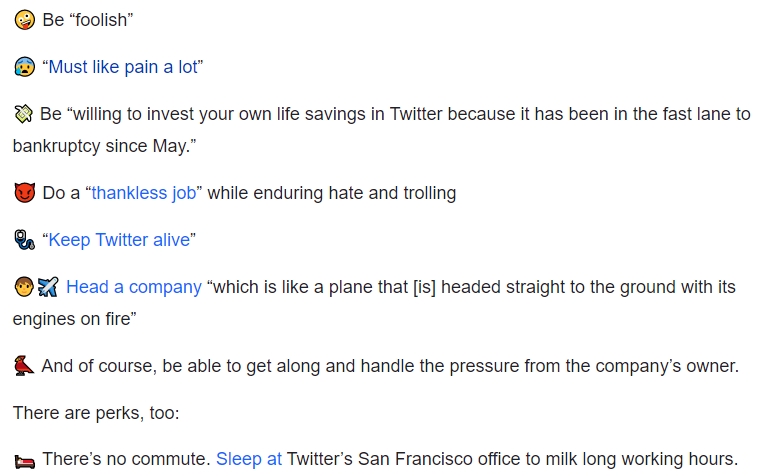Click the sentence about pressure from company's owner
Screen dimensions: 761x476
(390, 366)
